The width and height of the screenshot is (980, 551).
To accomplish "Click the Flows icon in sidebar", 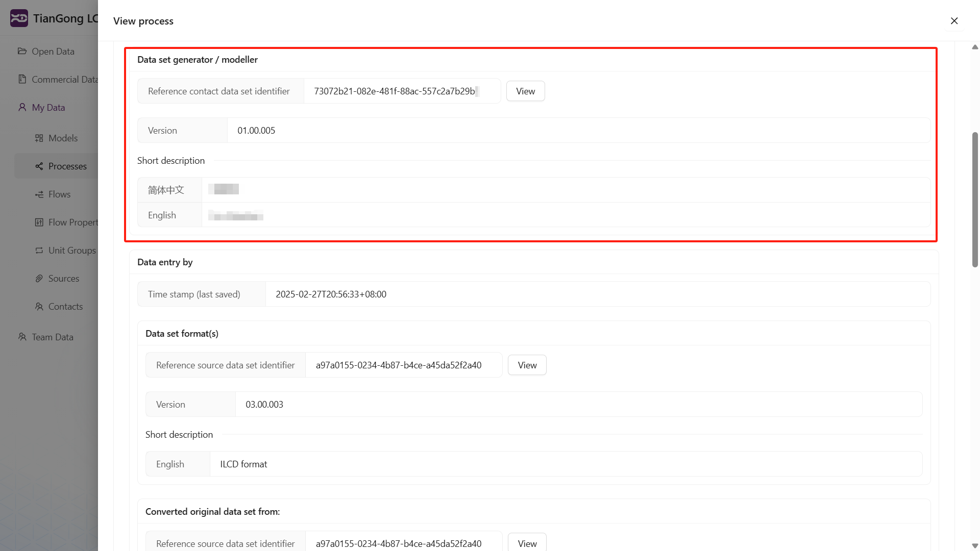I will click(x=39, y=194).
